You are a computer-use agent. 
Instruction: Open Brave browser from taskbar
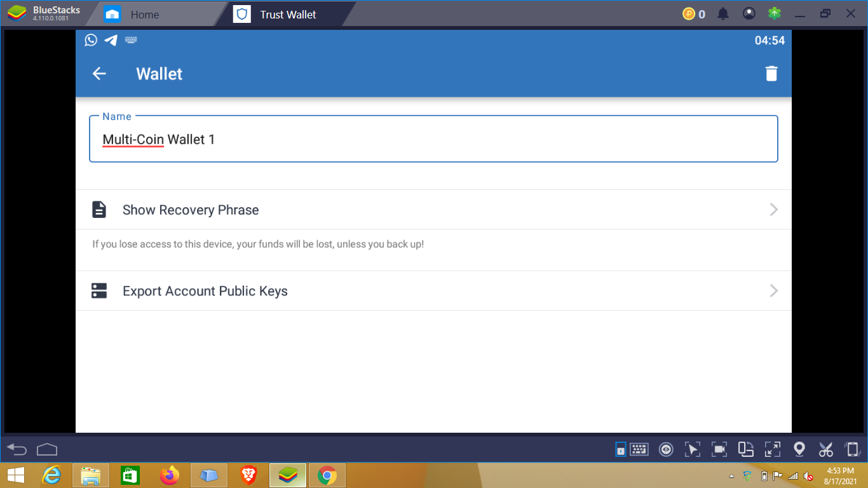coord(248,475)
